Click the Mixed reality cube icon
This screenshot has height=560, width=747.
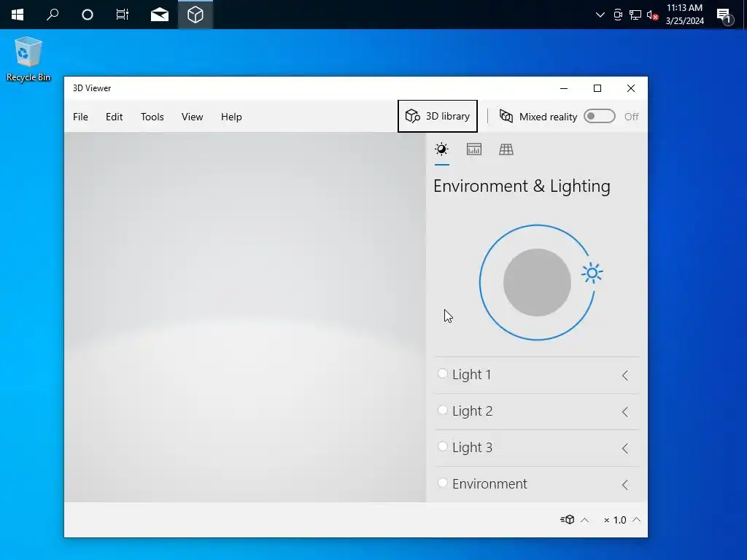click(x=506, y=116)
